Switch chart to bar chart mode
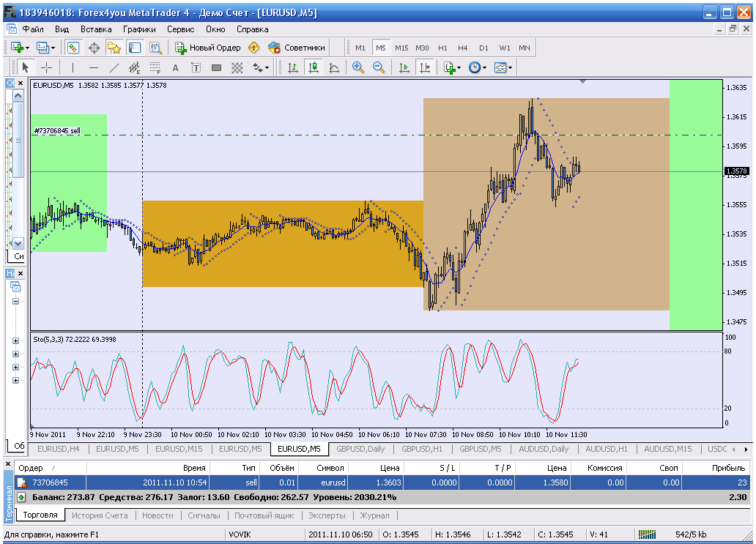Viewport: 756px width, 544px height. (293, 68)
